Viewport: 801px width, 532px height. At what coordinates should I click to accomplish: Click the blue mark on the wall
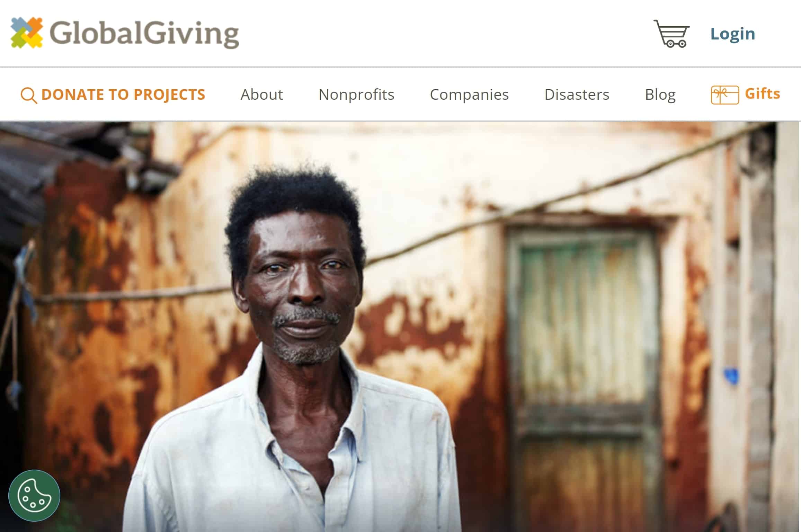coord(731,376)
